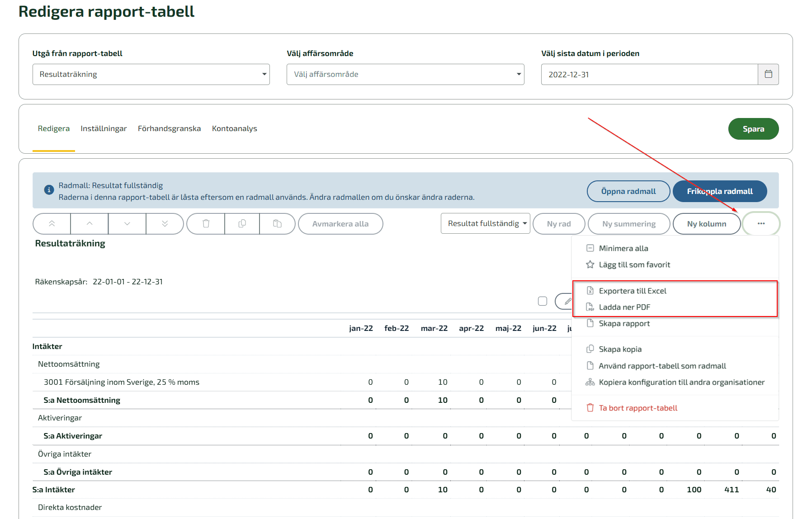Click value 100 in S:a Intäkter row
Screen dimensions: 812x519
click(x=694, y=490)
